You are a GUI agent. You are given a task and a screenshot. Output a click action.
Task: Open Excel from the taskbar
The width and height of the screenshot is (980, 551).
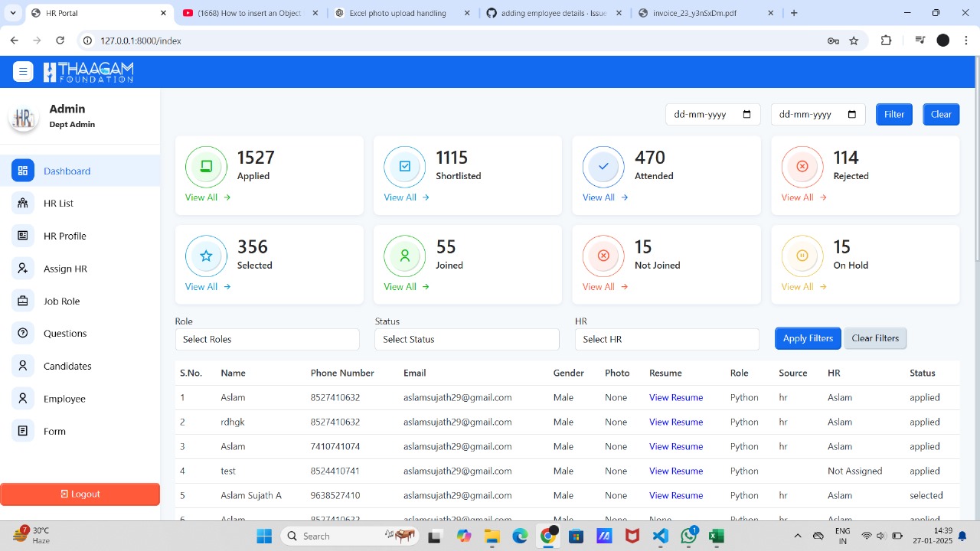717,536
